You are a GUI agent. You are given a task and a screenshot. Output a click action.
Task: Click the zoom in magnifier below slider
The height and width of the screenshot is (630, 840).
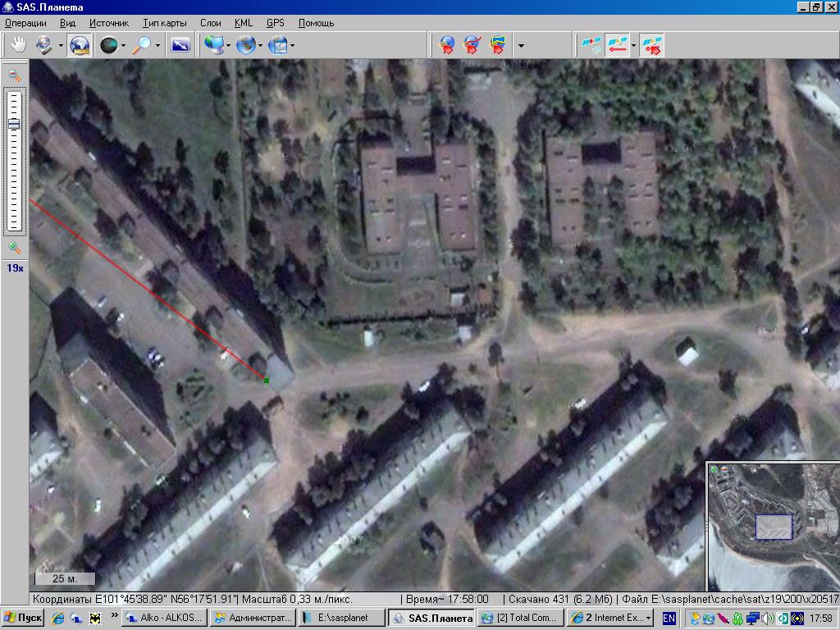click(14, 248)
